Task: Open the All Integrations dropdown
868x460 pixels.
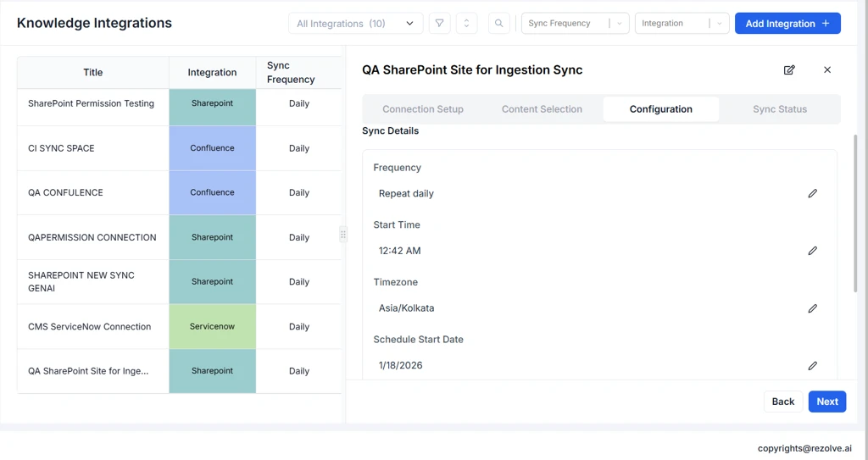Action: [355, 24]
